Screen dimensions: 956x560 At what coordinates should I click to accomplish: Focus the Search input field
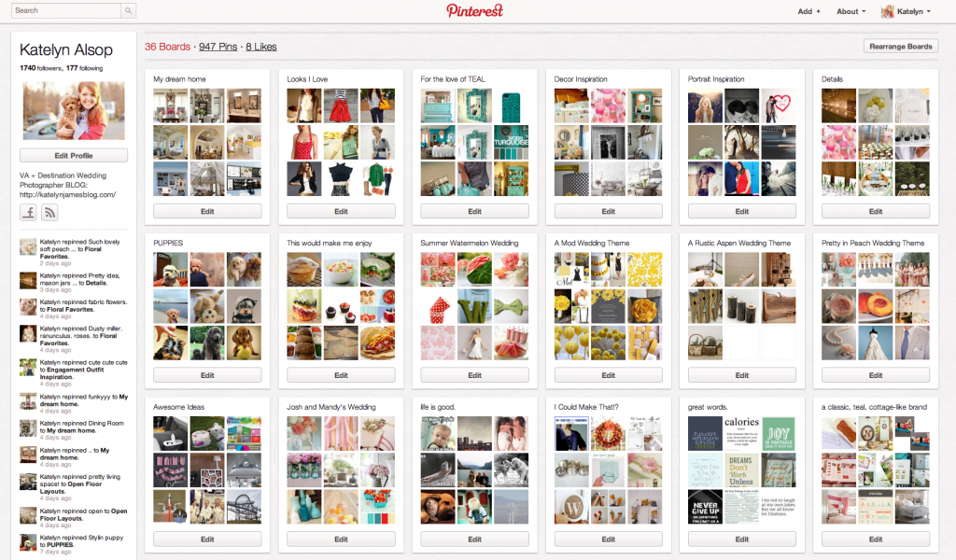[x=65, y=11]
